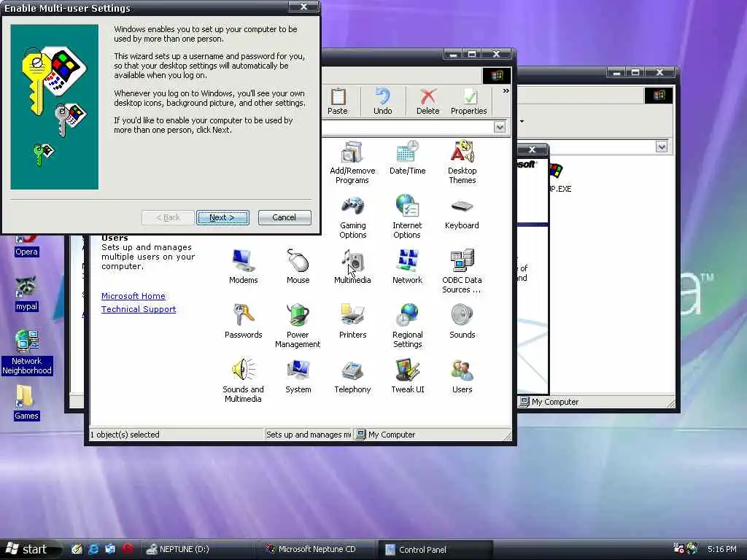Switch to NEPTUNE (D:) taskbar window

[x=198, y=550]
